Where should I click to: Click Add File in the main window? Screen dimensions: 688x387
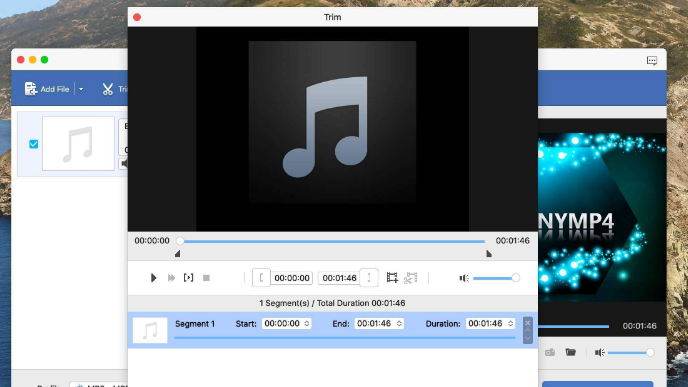pyautogui.click(x=47, y=89)
